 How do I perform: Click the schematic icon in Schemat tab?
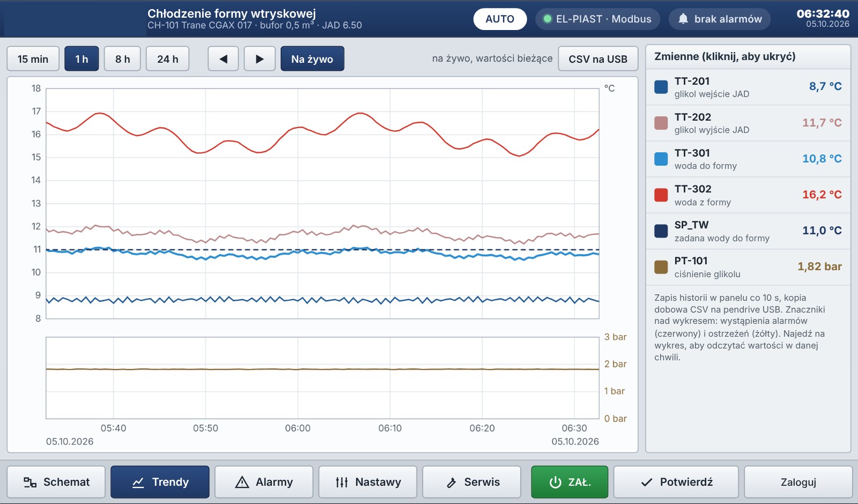[30, 483]
